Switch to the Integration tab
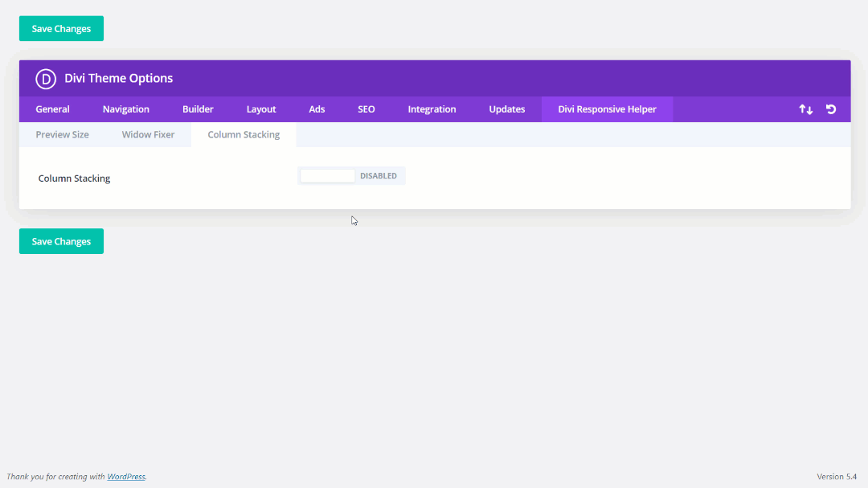Image resolution: width=868 pixels, height=488 pixels. click(x=432, y=109)
